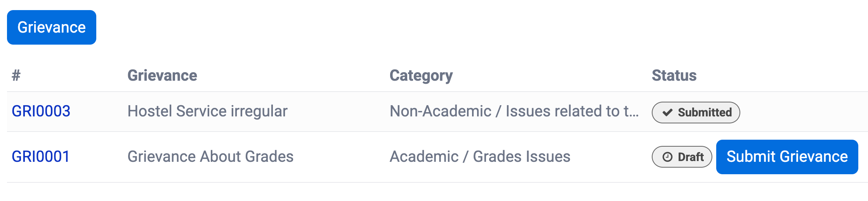Click the checkmark icon in the Submitted badge
868x201 pixels.
click(x=667, y=113)
